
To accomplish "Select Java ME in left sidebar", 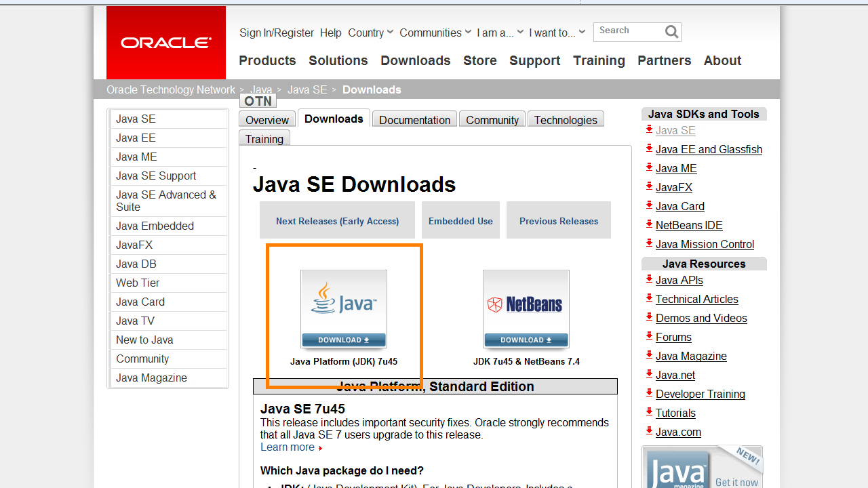I will 168,157.
